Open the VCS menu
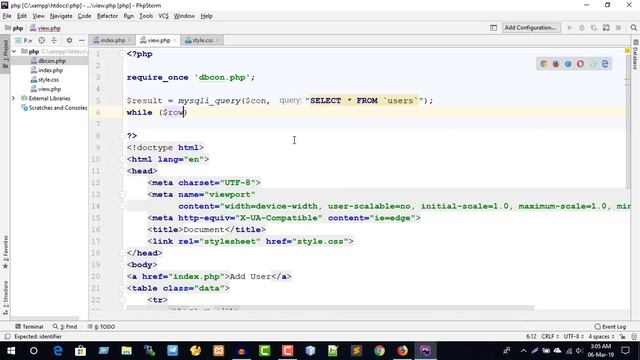 (163, 16)
